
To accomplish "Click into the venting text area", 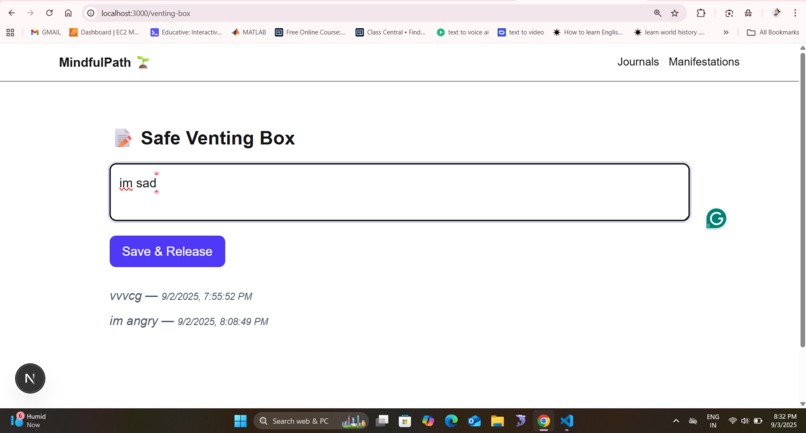I will click(399, 192).
